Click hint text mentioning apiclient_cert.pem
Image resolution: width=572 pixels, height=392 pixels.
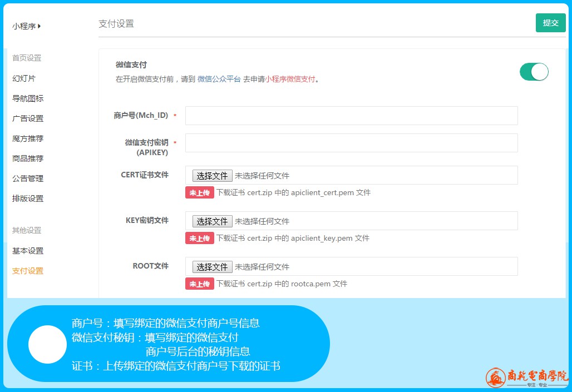coord(293,192)
